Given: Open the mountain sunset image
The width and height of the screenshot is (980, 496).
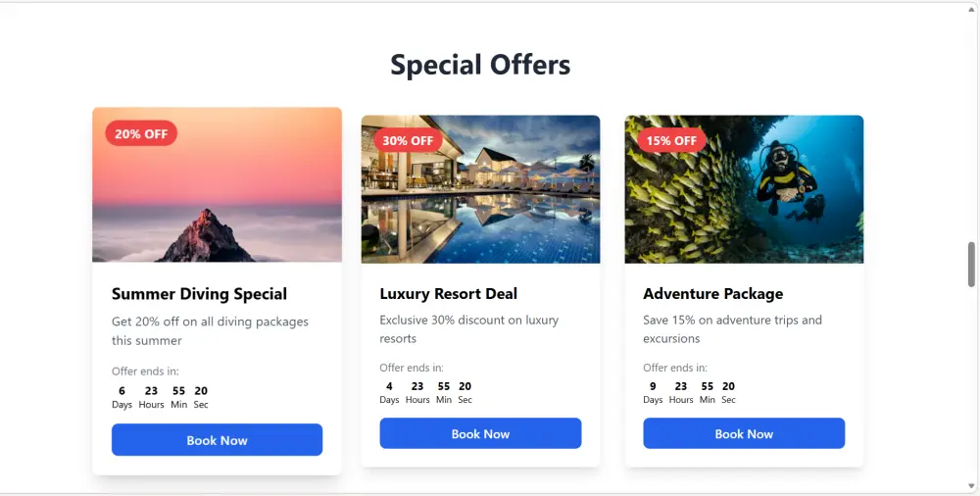Looking at the screenshot, I should point(217,184).
